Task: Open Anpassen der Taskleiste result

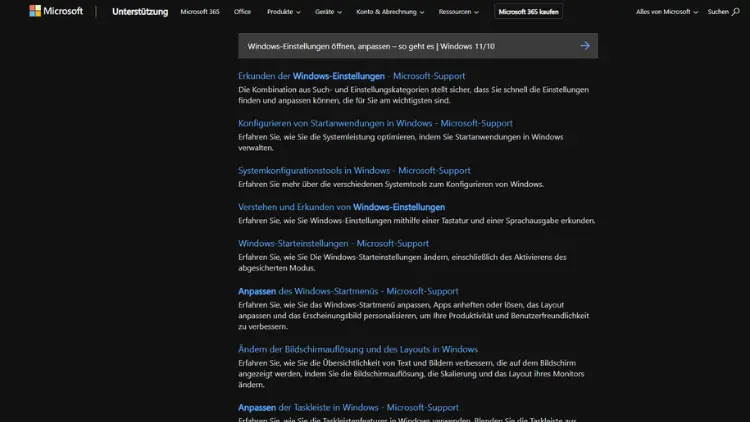Action: (x=349, y=408)
